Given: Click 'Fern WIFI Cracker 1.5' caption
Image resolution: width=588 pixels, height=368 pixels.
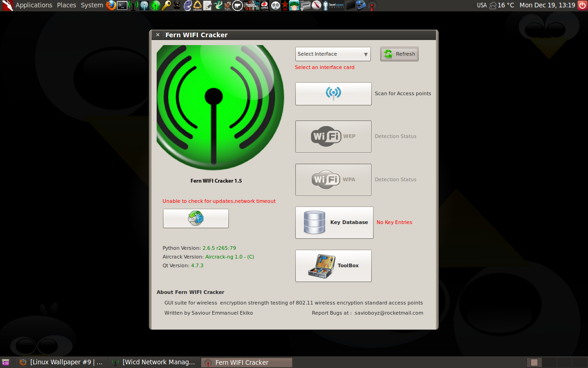Looking at the screenshot, I should tap(216, 181).
